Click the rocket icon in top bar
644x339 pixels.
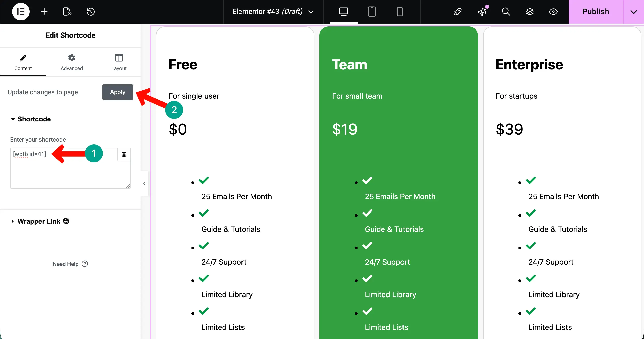(458, 12)
